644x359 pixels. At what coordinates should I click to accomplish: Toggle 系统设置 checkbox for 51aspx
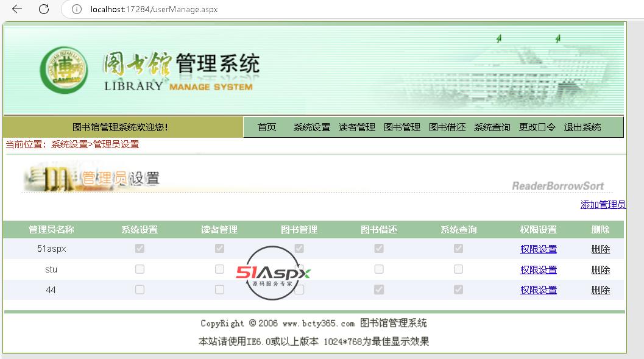click(140, 249)
